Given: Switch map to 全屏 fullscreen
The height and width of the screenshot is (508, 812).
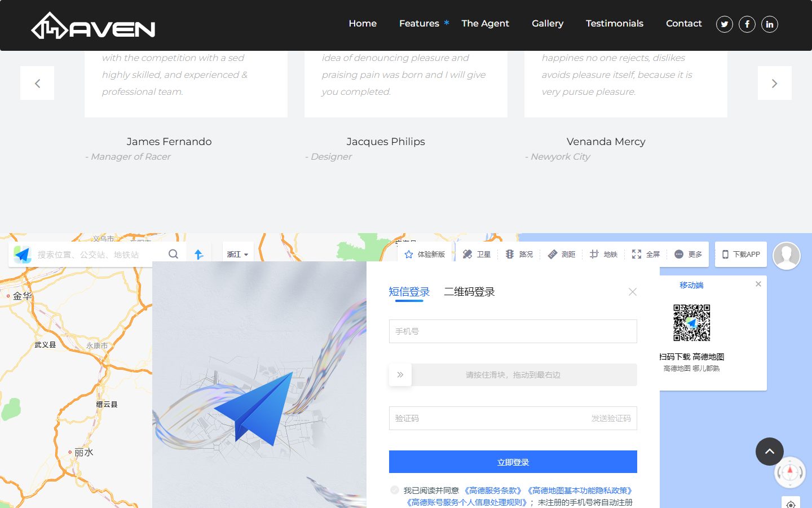Looking at the screenshot, I should click(646, 255).
